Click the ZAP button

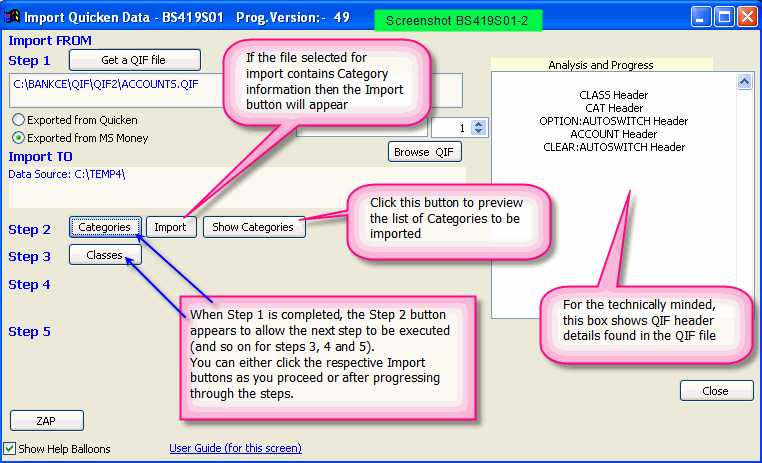(x=47, y=421)
